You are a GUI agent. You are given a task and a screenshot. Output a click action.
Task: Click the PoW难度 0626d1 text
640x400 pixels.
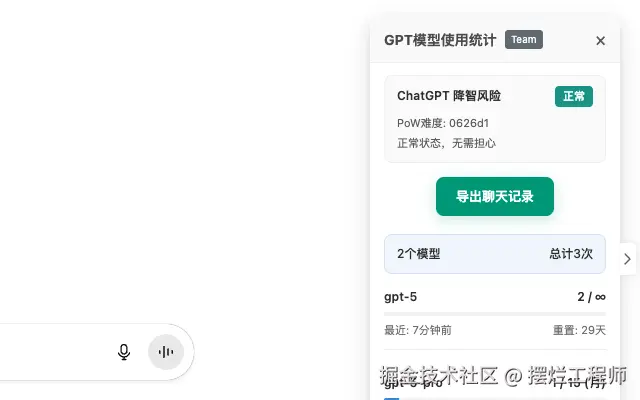[443, 123]
